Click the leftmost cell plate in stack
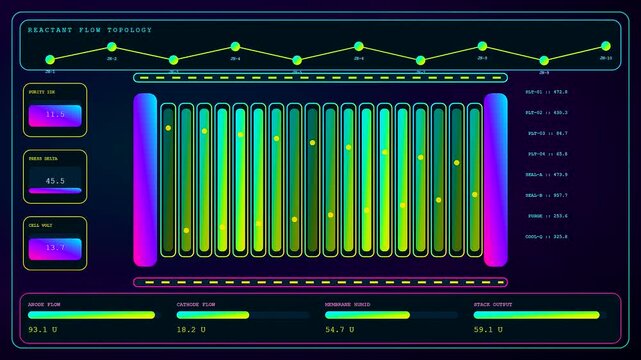 [x=168, y=180]
